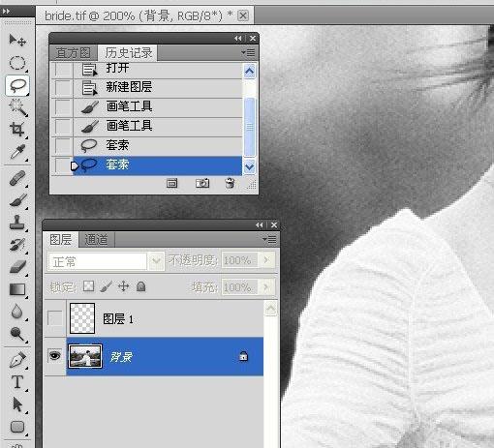Select the History Brush tool
This screenshot has width=494, height=448.
tap(17, 245)
